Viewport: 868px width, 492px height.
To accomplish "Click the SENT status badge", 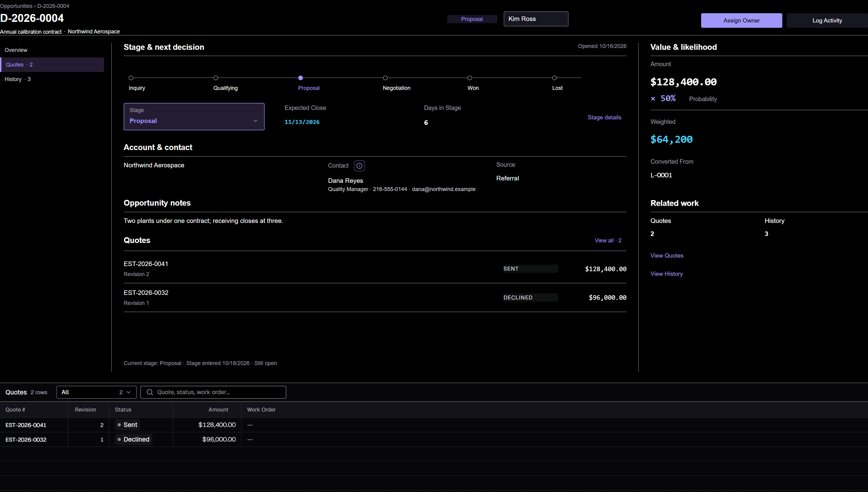I will [530, 269].
